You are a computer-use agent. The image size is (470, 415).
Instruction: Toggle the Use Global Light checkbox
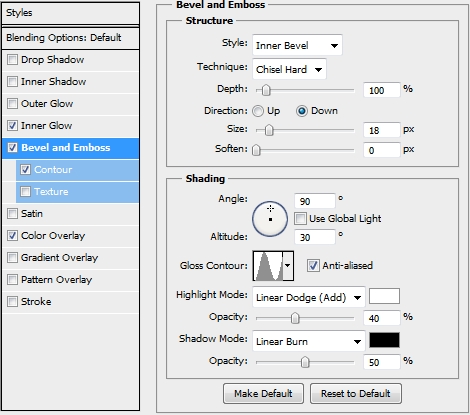300,219
